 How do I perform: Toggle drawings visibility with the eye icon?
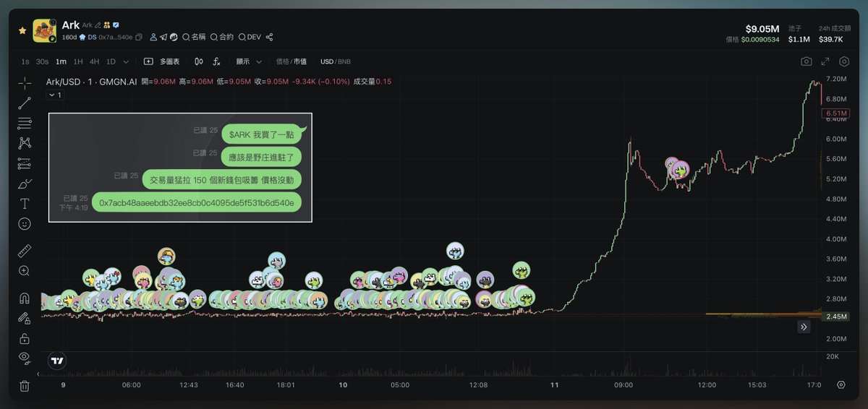point(25,357)
